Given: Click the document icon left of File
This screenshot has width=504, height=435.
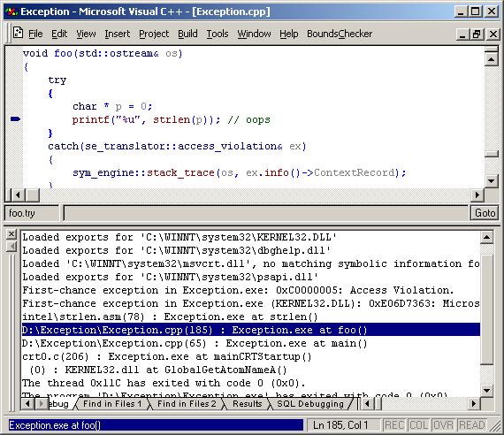Looking at the screenshot, I should coord(18,33).
